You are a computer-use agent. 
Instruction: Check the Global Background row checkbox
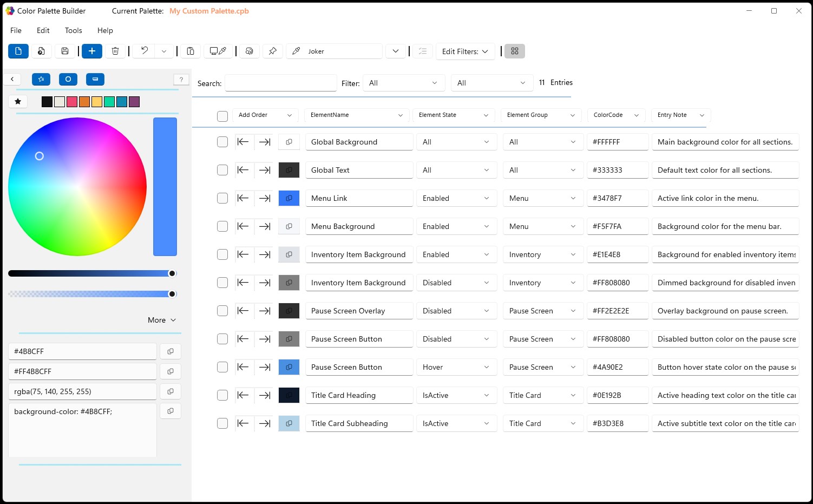(x=222, y=142)
